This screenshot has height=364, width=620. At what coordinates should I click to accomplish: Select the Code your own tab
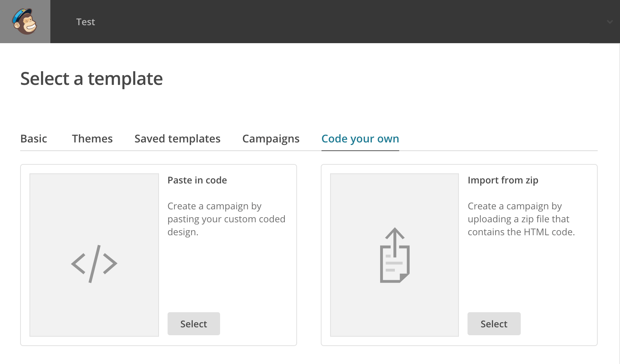click(360, 139)
